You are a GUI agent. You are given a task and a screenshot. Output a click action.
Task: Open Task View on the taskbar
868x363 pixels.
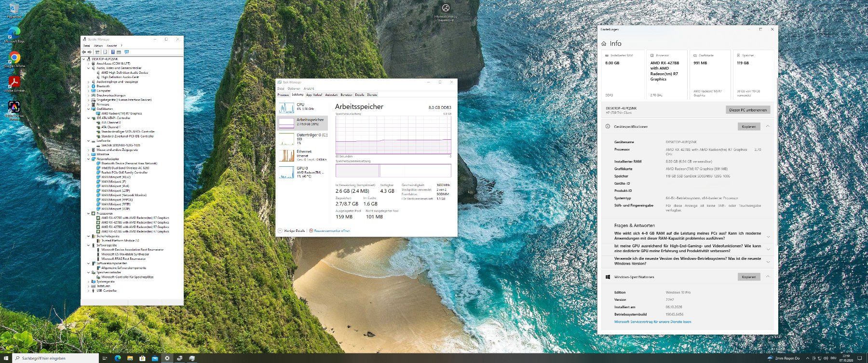point(105,358)
